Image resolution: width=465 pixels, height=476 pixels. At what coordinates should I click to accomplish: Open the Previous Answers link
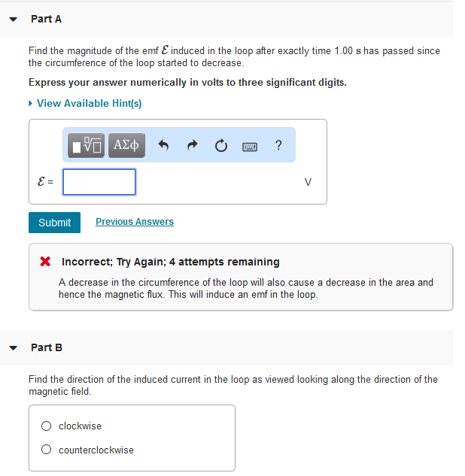click(x=135, y=222)
